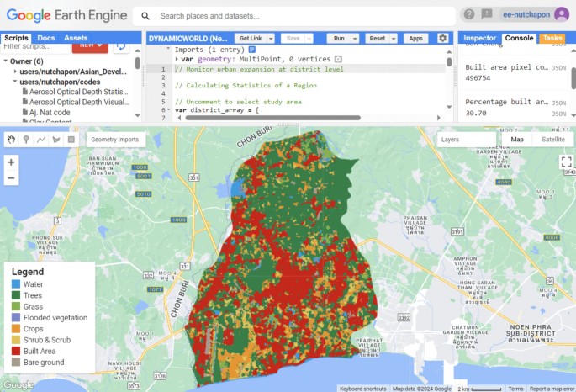Choose the add marker drawing tool
576x392 pixels.
[x=26, y=140]
